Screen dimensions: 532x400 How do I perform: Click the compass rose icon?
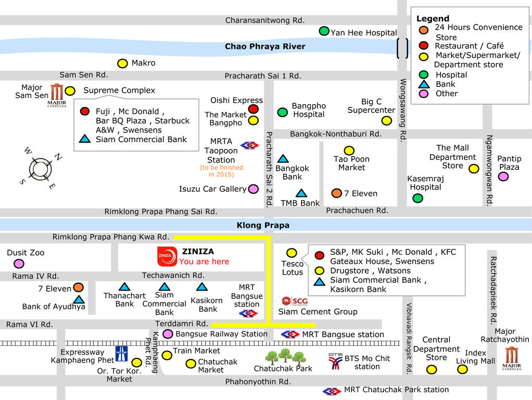[x=41, y=169]
